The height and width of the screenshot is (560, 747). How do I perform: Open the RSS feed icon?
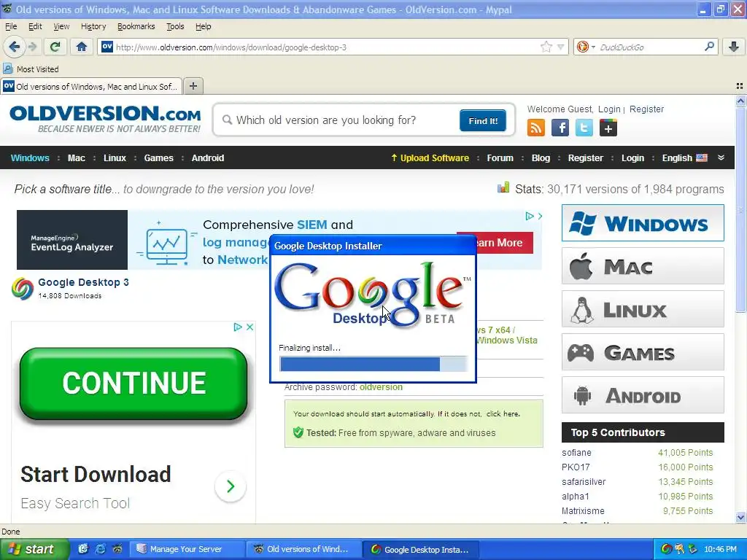point(536,128)
